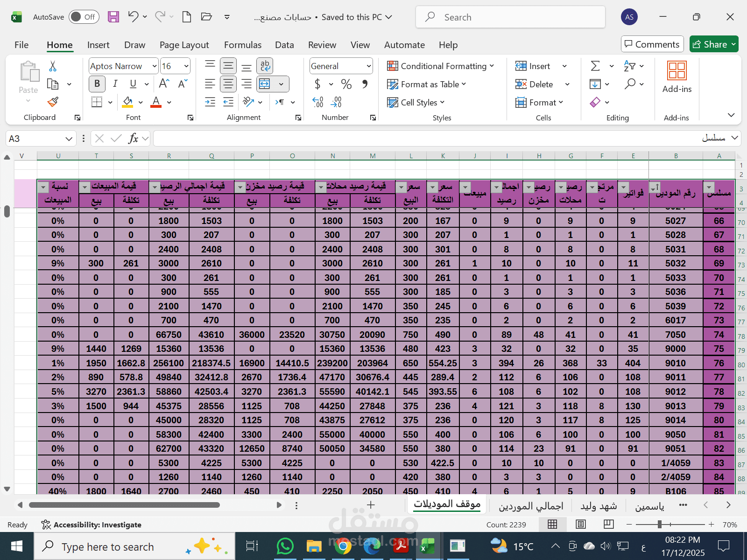
Task: Save the workbook with the floppy disk icon
Action: (x=113, y=17)
